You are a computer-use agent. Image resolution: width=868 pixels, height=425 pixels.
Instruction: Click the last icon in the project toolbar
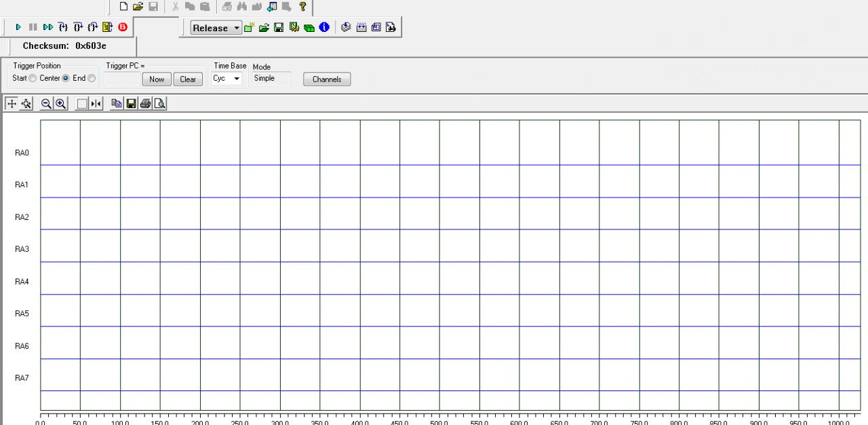(391, 27)
